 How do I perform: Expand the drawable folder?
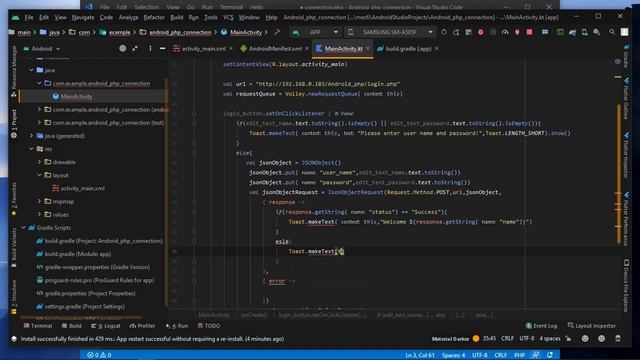click(40, 162)
